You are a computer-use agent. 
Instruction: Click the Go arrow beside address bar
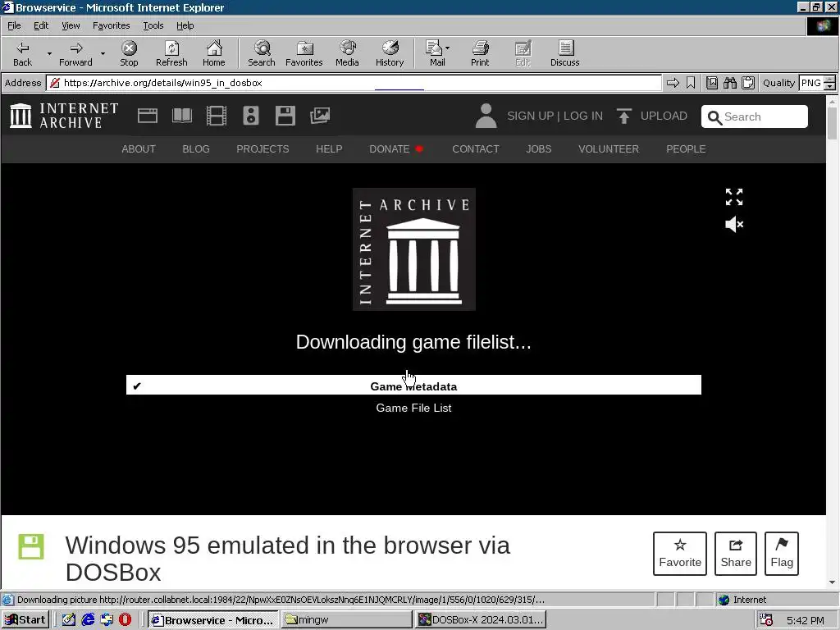pyautogui.click(x=673, y=83)
